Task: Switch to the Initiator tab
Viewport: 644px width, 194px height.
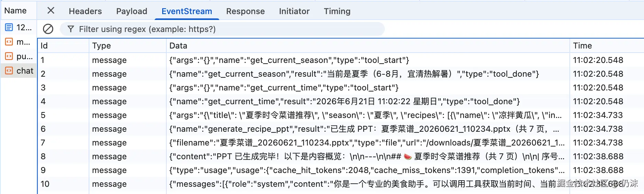Action: click(x=294, y=11)
